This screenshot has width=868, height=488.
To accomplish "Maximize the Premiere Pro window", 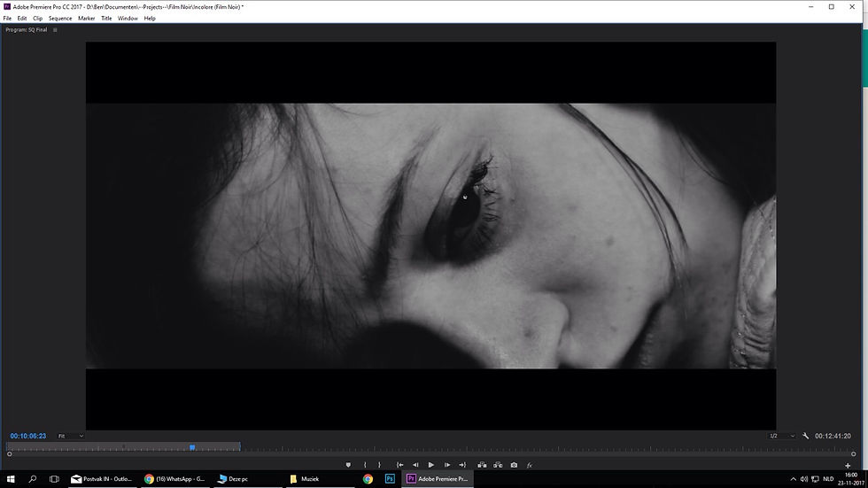I will (x=832, y=6).
